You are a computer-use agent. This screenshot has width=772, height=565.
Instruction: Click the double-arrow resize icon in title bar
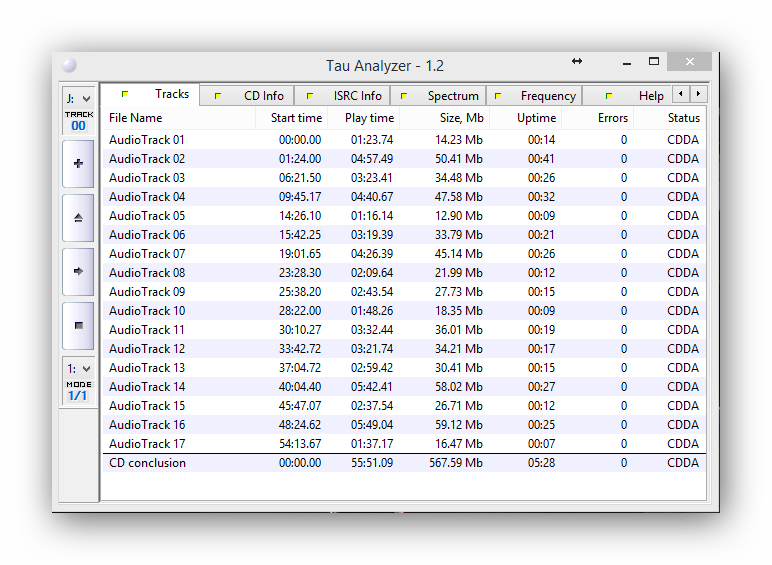coord(577,62)
